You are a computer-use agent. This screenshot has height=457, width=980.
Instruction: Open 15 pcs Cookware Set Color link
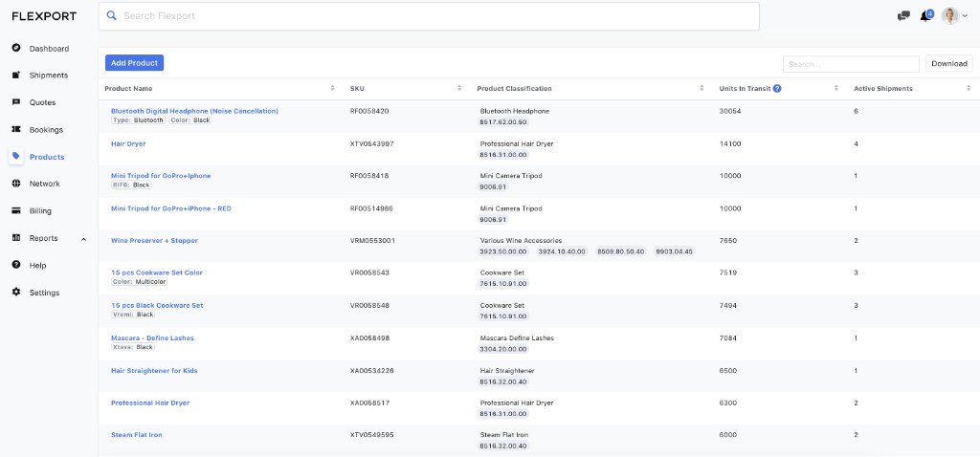(157, 272)
